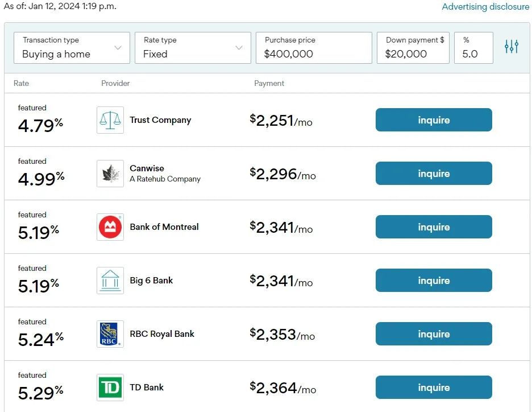The width and height of the screenshot is (532, 412).
Task: Edit the Purchase price field
Action: [314, 48]
